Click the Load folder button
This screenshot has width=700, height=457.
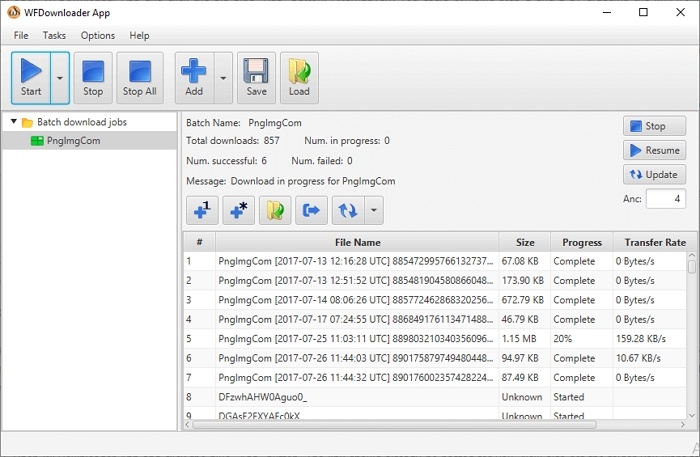click(299, 78)
